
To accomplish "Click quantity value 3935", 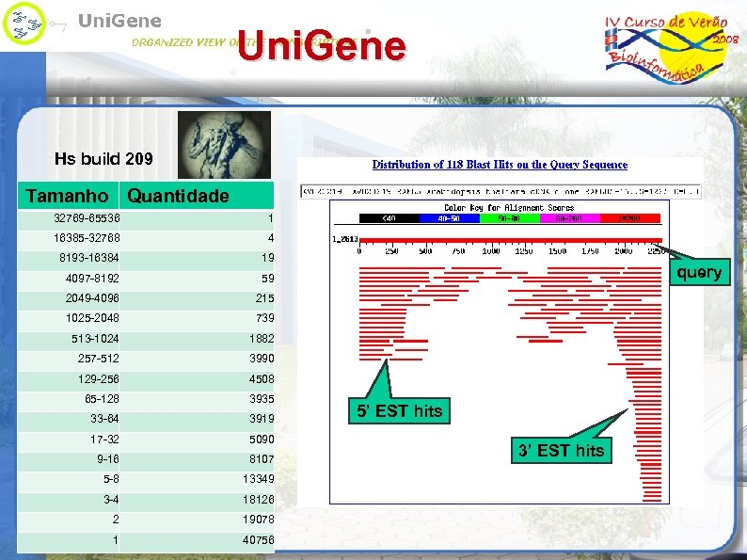I will 262,399.
